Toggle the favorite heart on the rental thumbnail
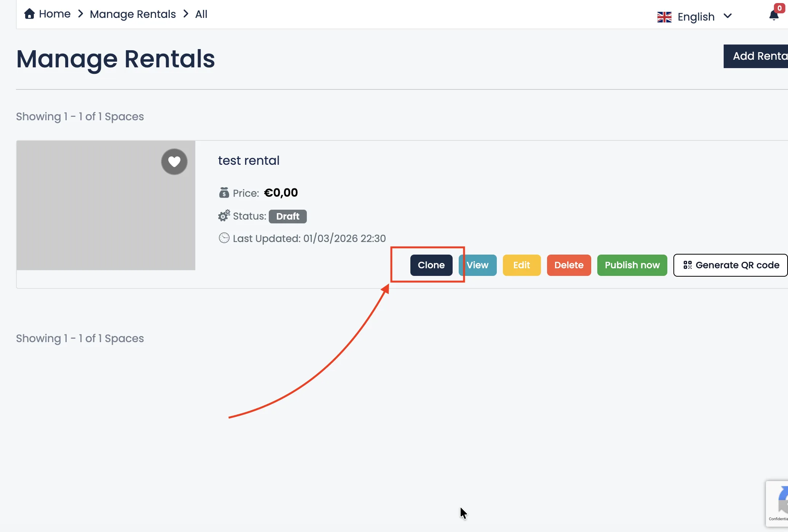788x532 pixels. (174, 161)
